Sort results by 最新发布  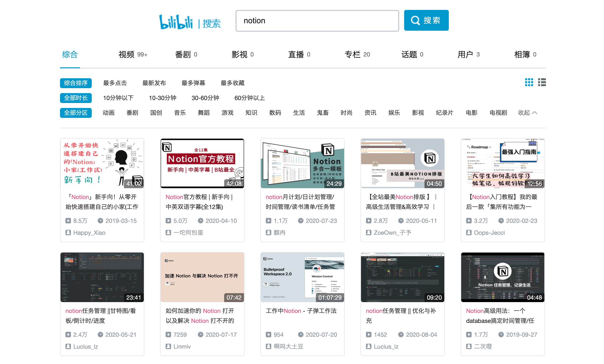[x=154, y=83]
